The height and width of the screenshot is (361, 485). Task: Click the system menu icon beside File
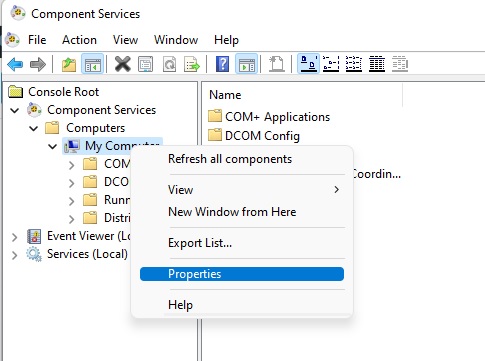coord(13,40)
